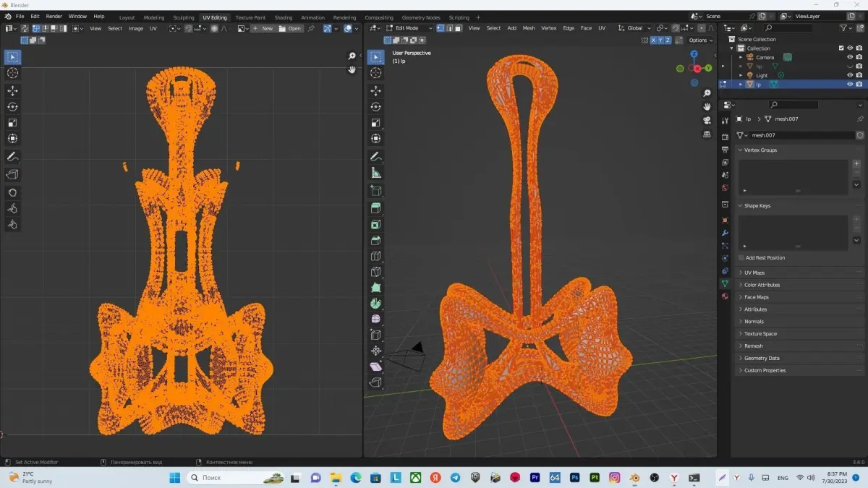The width and height of the screenshot is (868, 488).
Task: Enable the Add Rest Position checkbox
Action: [x=741, y=257]
